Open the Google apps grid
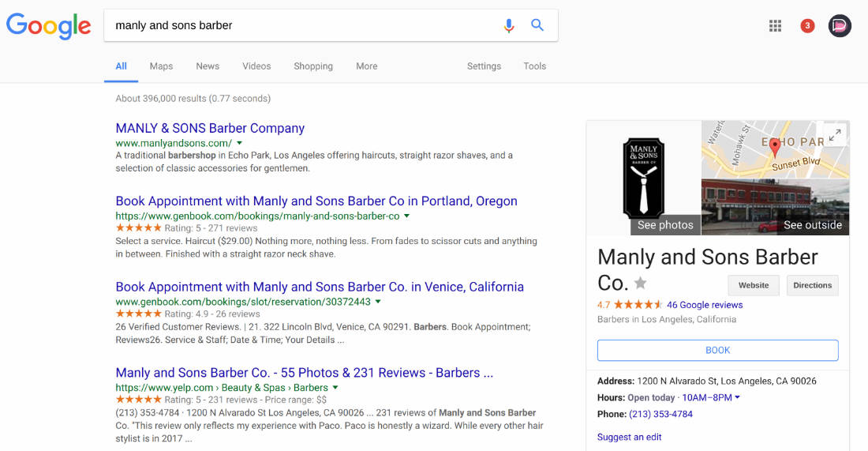 pyautogui.click(x=775, y=26)
